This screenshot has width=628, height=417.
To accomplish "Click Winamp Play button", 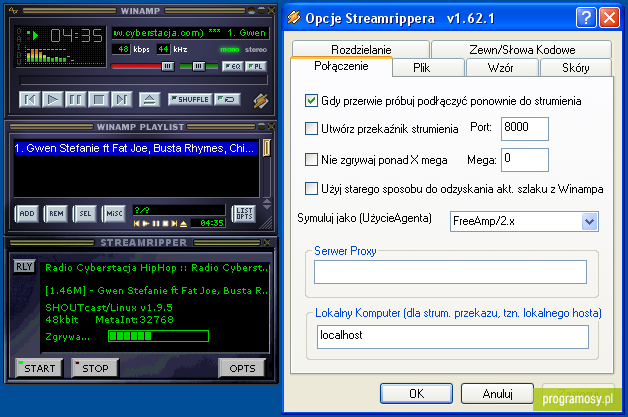I will point(52,99).
